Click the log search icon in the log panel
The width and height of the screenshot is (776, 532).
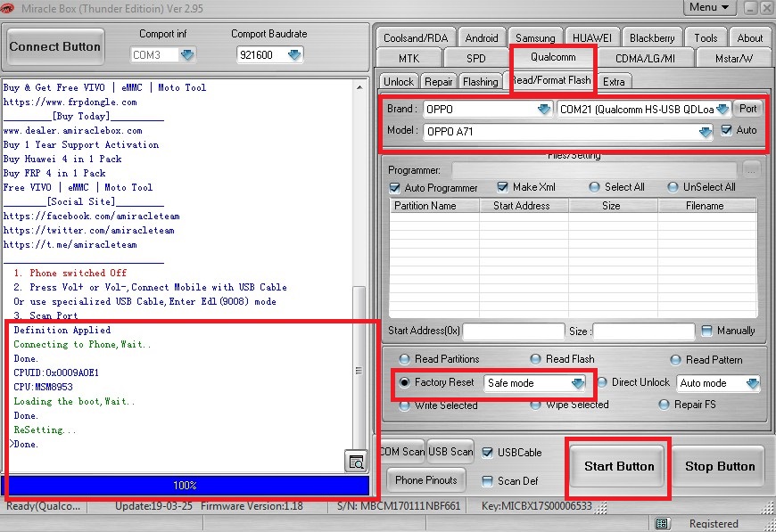[x=356, y=462]
